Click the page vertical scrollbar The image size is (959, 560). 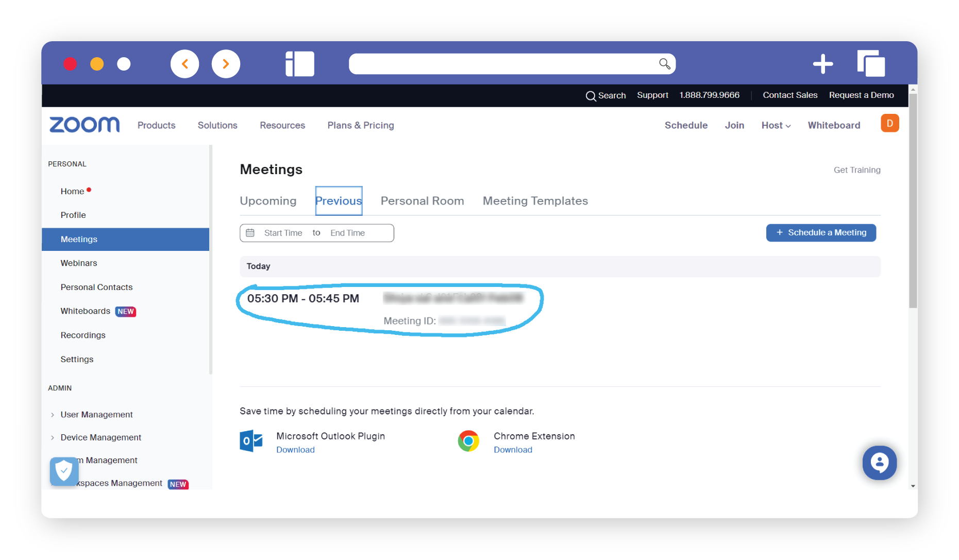tap(913, 206)
